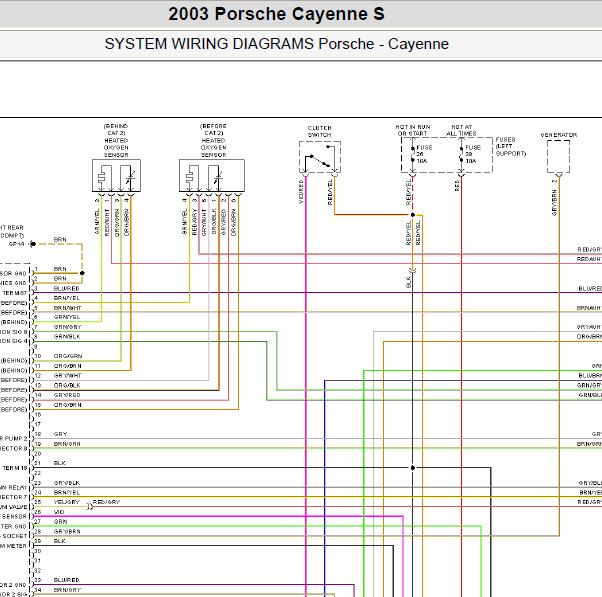Viewport: 602px width, 597px height.
Task: Click the inline connector symbol on the pin 25 wire
Action: (x=89, y=507)
